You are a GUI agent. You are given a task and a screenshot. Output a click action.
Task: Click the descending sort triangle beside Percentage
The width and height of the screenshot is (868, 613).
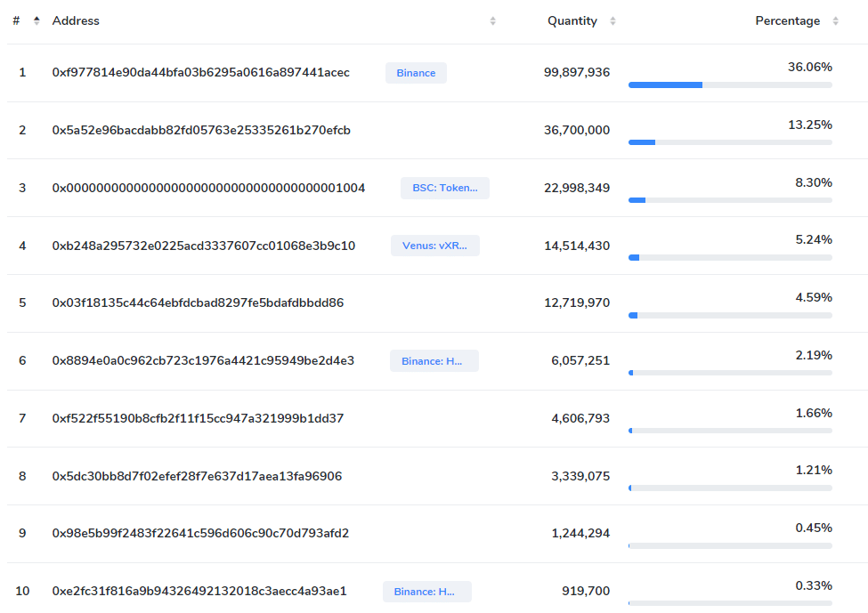pos(835,24)
